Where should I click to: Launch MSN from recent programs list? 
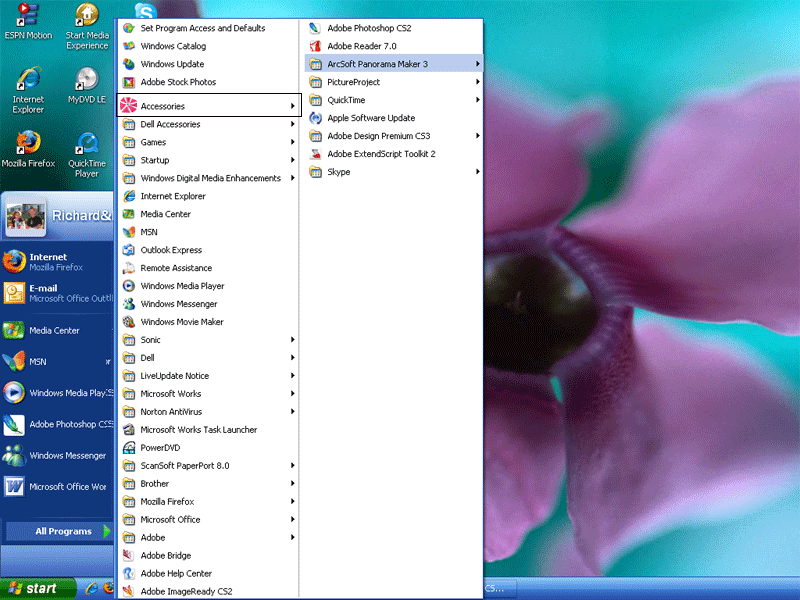pos(57,362)
